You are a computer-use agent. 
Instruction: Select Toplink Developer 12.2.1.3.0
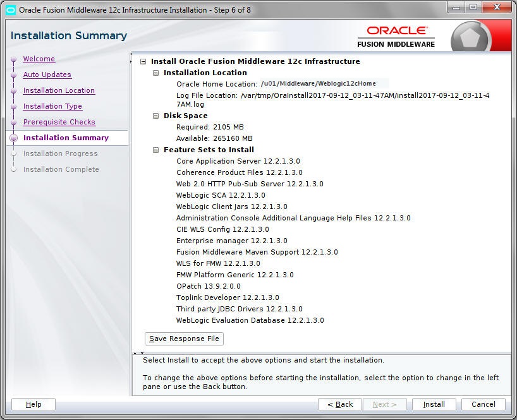(x=228, y=297)
